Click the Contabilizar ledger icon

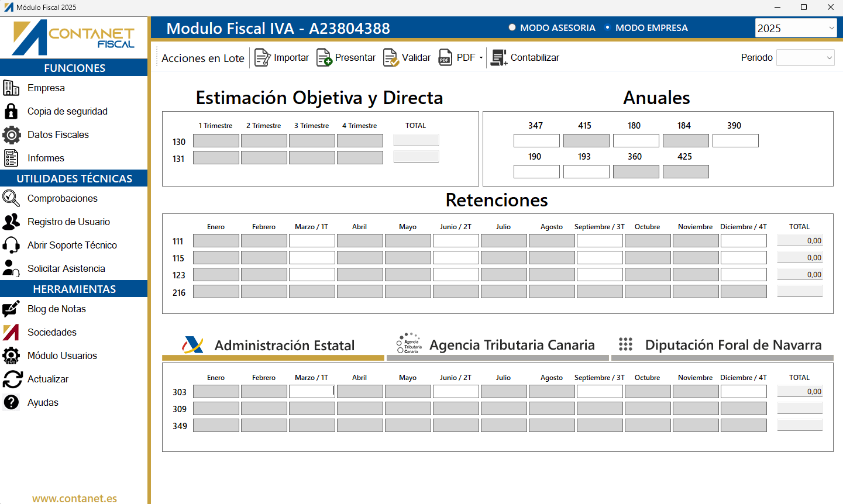point(499,57)
